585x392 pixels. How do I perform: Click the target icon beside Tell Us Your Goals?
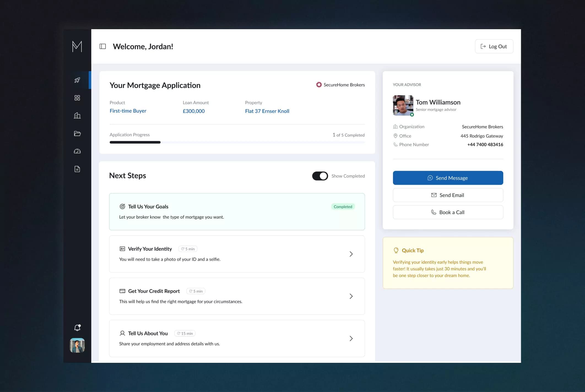pos(122,206)
